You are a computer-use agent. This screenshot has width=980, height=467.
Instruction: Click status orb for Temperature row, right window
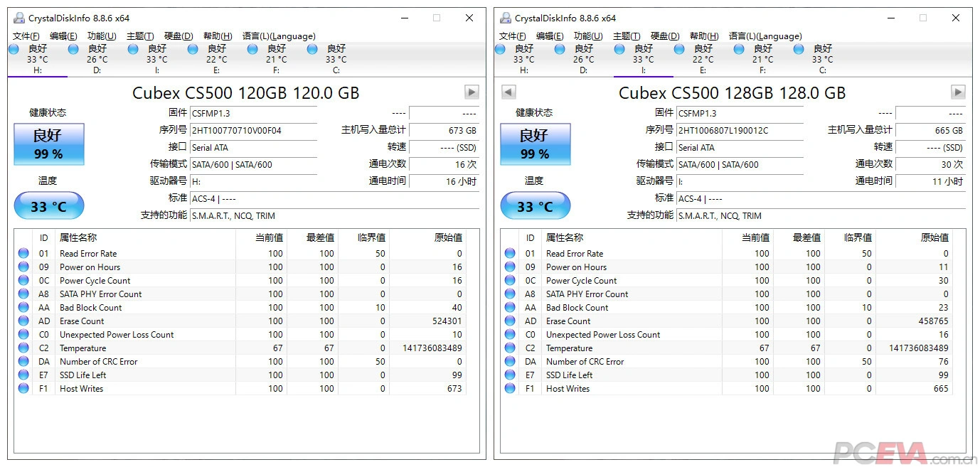tap(510, 348)
